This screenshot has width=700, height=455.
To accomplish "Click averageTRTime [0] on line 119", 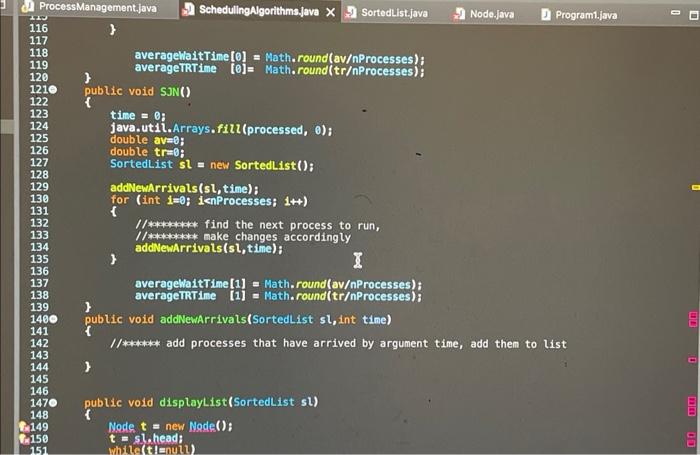I will coord(191,68).
